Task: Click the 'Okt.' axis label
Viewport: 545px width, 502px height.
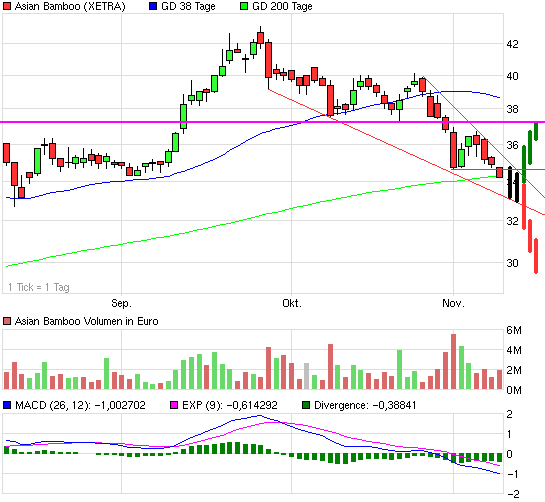Action: pyautogui.click(x=292, y=303)
